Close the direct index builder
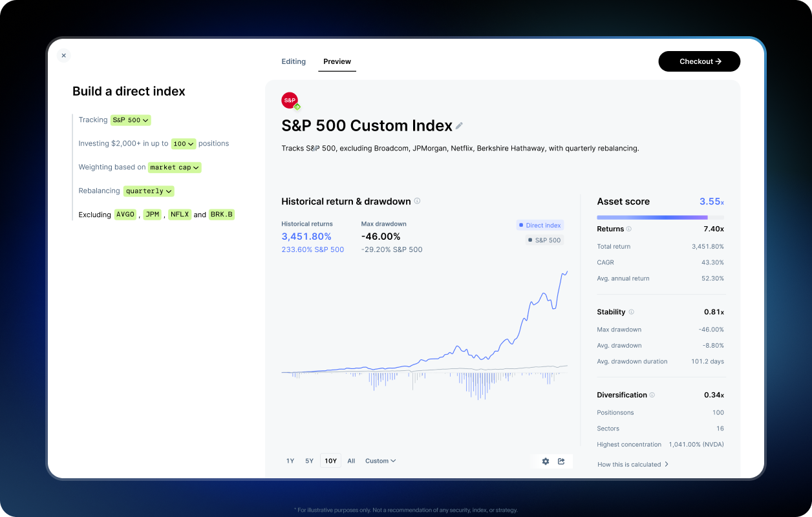This screenshot has width=812, height=517. click(63, 56)
